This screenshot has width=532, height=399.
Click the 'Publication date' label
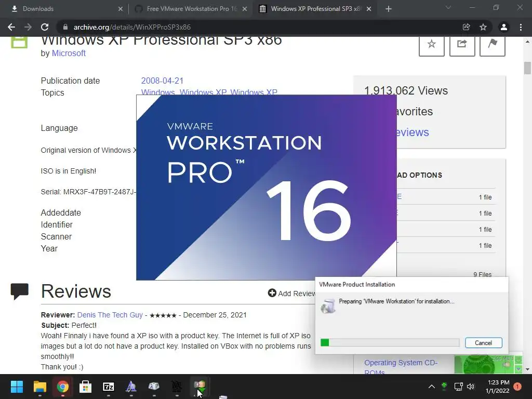click(x=70, y=81)
